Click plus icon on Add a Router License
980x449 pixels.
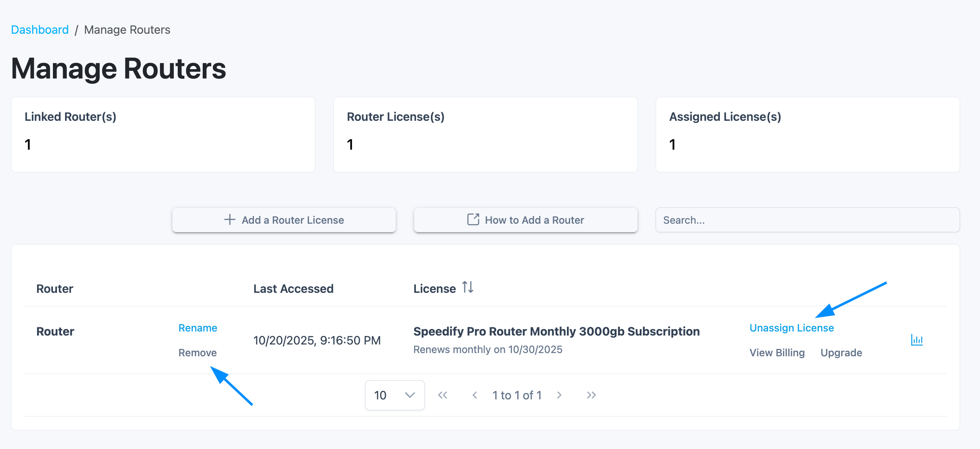(230, 220)
